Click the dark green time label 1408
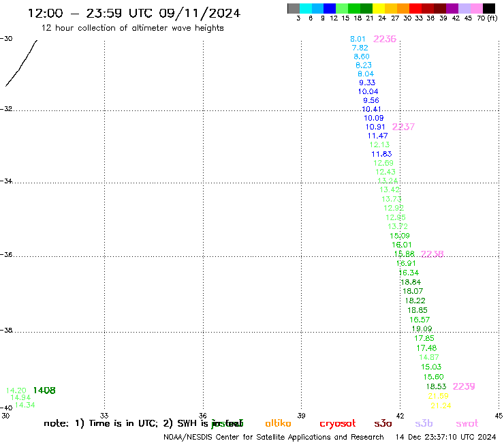The height and width of the screenshot is (443, 504). (x=44, y=391)
